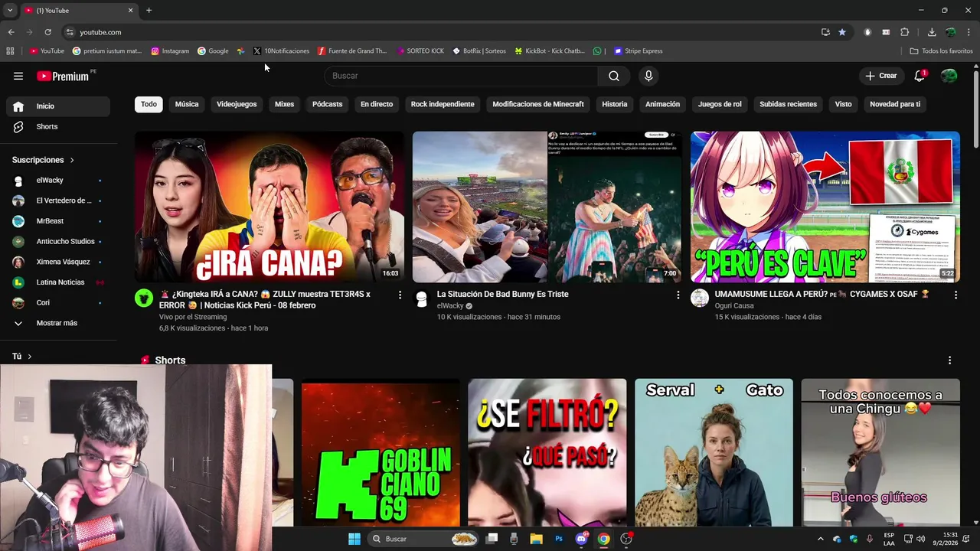Open the Shorts shelf options menu
The image size is (980, 551).
950,360
